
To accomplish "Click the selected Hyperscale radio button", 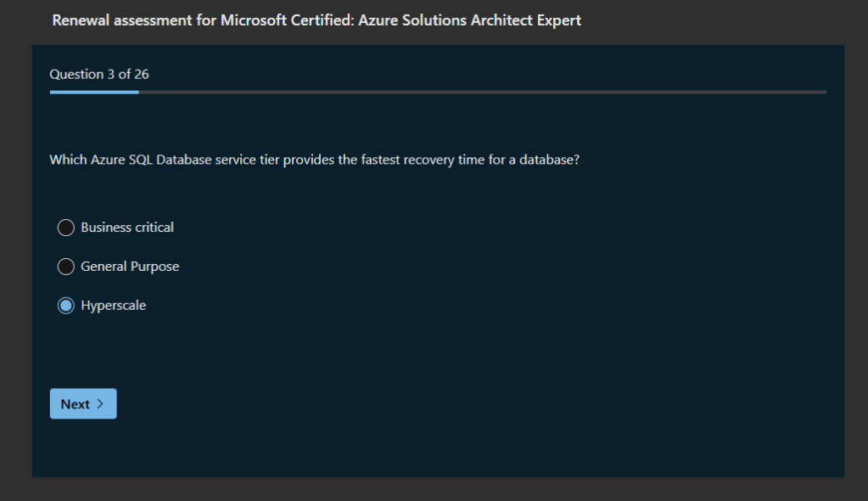I will [65, 306].
